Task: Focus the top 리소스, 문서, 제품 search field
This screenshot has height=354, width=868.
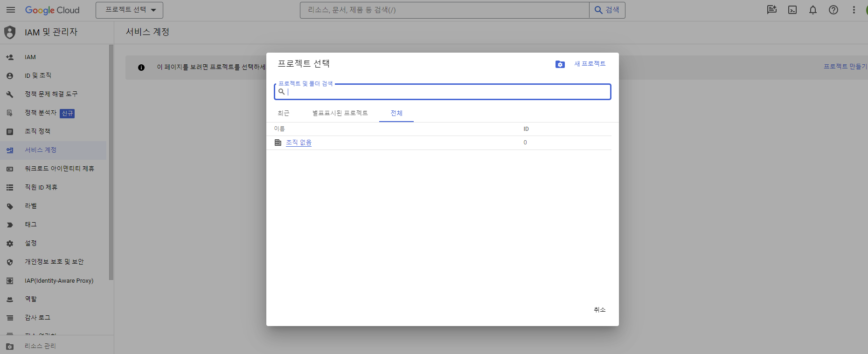Action: (x=444, y=10)
